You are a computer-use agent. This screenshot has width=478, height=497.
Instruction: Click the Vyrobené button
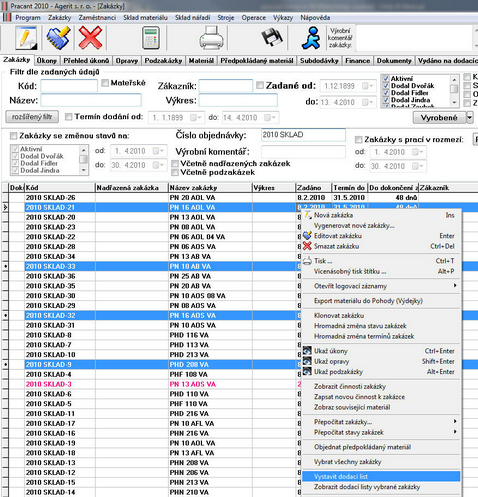(x=439, y=117)
